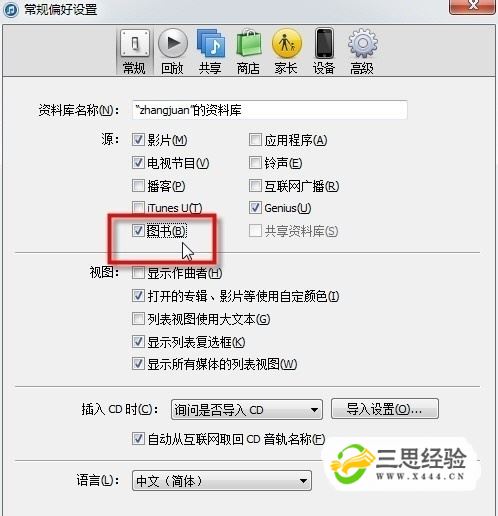Check 显示作曲者(H) show composer option
498x516 pixels.
[x=138, y=273]
